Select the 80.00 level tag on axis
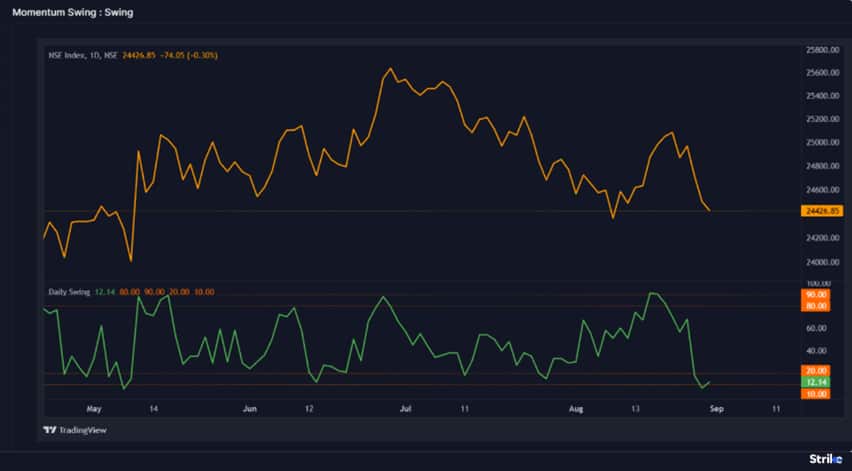 816,306
